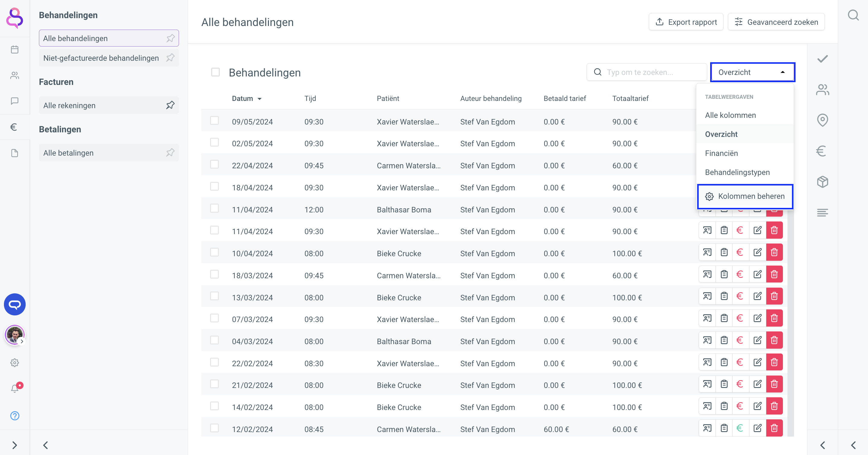Screen dimensions: 868x455
Task: Select all treatments with Behandelingen checkbox
Action: point(215,72)
